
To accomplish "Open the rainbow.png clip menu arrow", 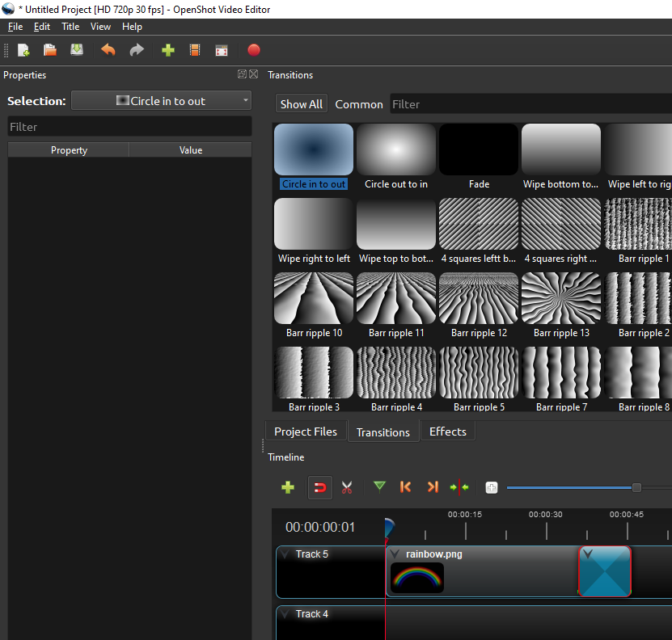I will click(395, 554).
